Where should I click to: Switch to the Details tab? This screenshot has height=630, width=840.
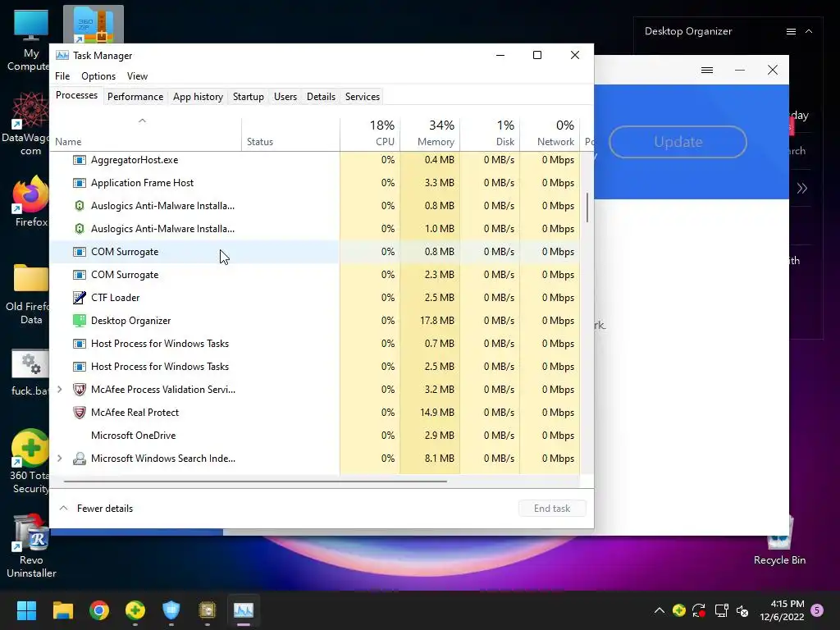pyautogui.click(x=321, y=97)
